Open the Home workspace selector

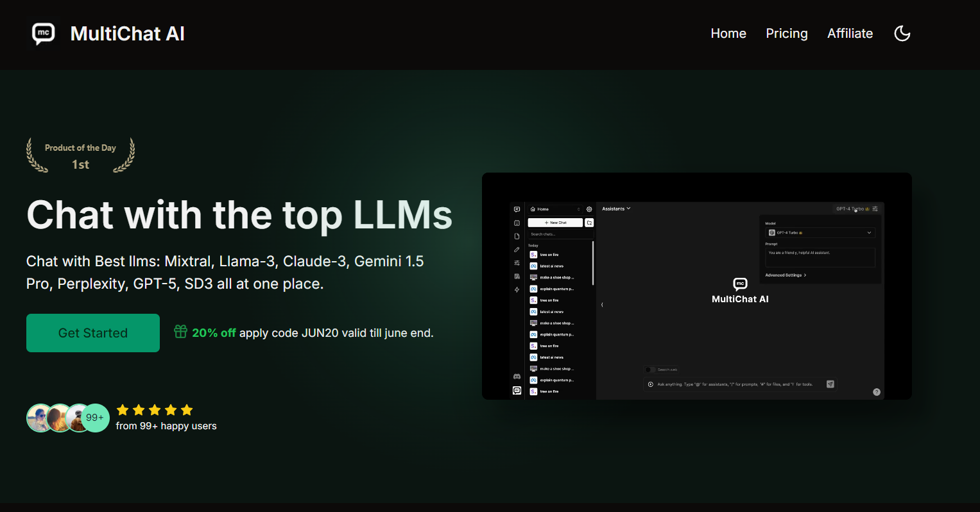555,209
